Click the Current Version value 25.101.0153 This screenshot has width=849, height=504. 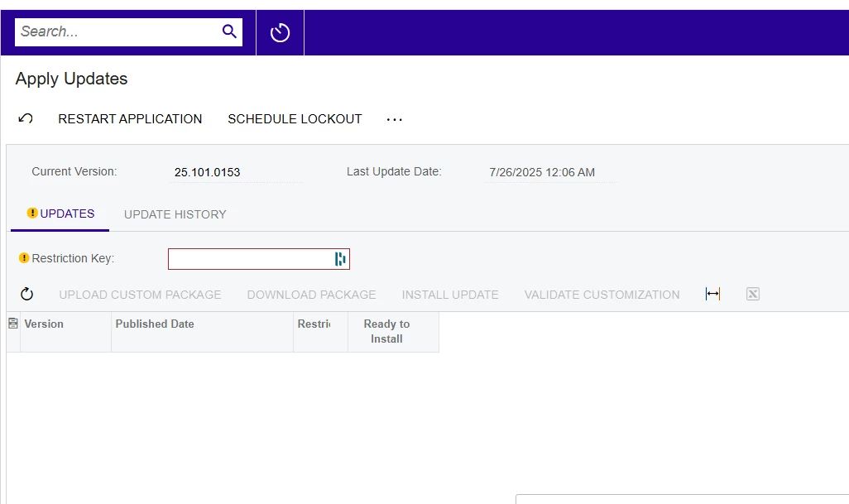(x=208, y=172)
